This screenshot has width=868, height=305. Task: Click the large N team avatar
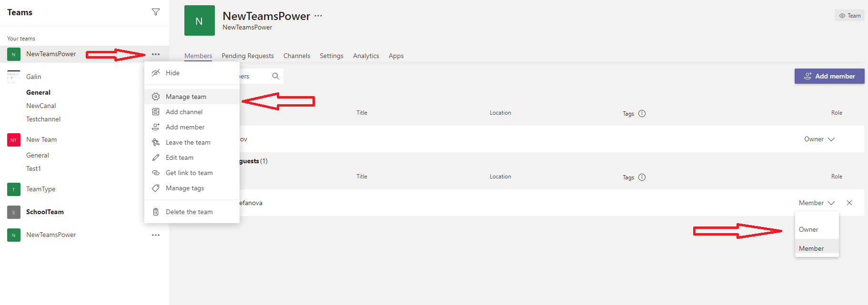coord(199,20)
